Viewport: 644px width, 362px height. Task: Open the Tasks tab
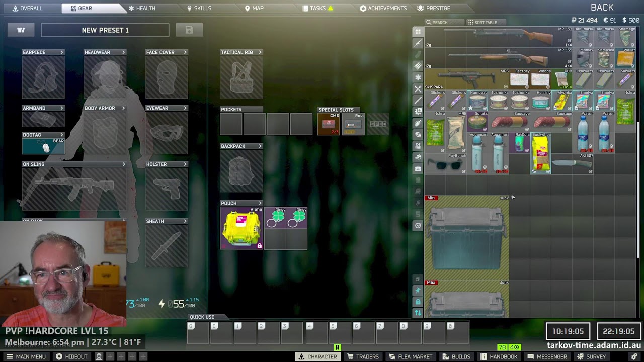(x=317, y=8)
